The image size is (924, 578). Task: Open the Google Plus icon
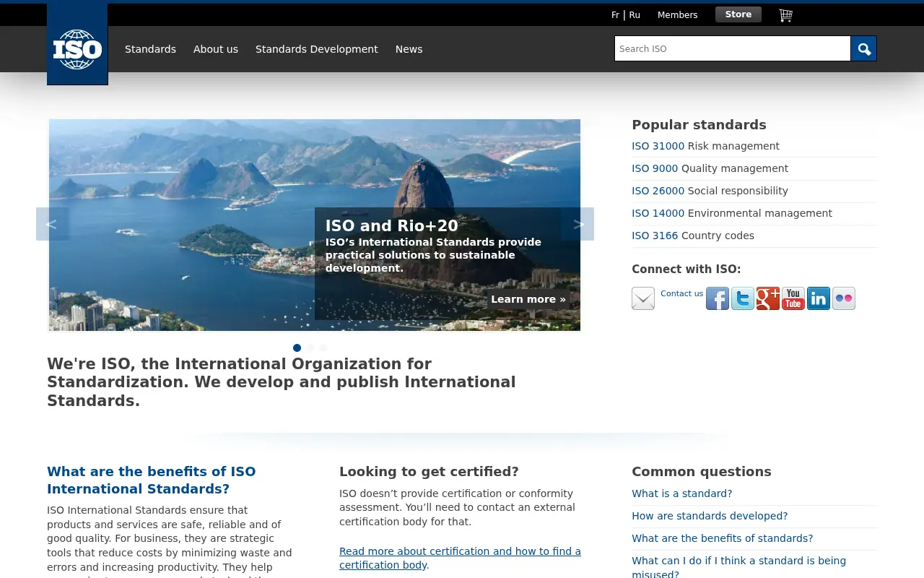click(x=768, y=298)
